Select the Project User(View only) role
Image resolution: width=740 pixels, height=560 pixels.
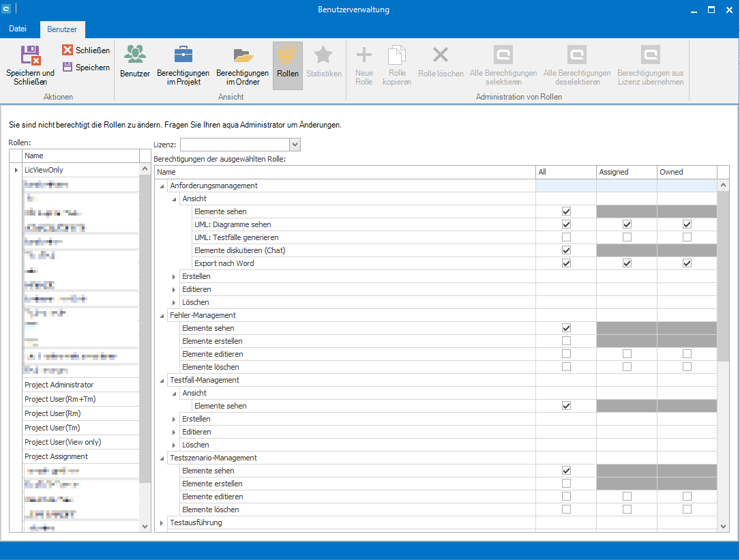(63, 442)
